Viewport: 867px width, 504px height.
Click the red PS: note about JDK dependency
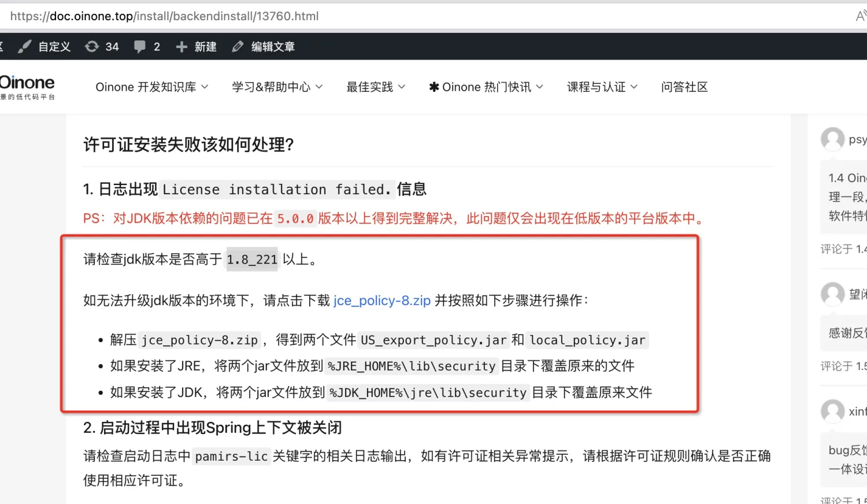point(395,218)
